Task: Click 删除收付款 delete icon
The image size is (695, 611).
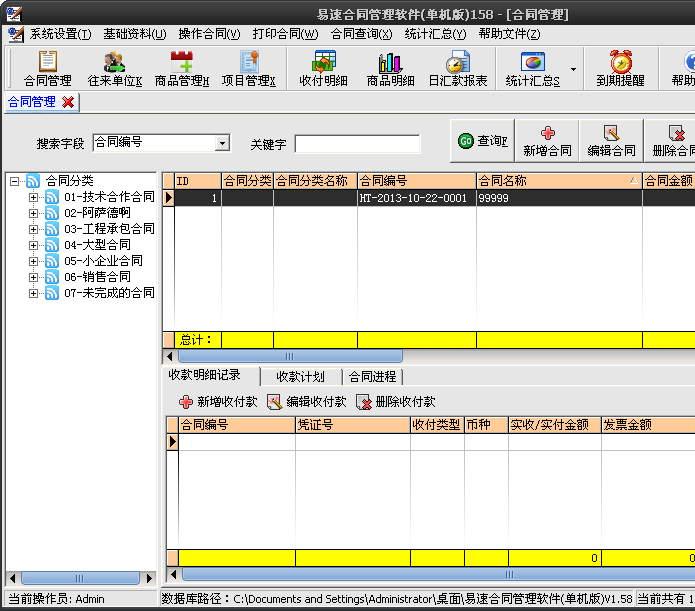Action: pos(364,402)
